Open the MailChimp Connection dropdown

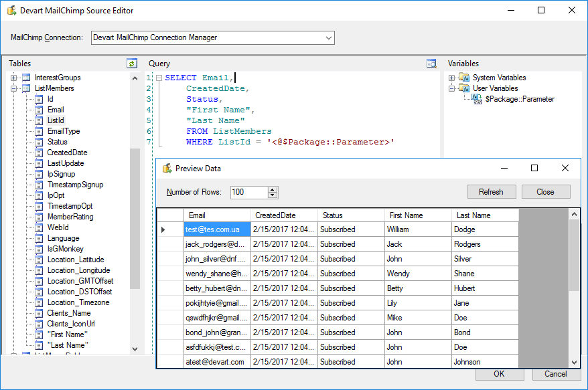(327, 37)
